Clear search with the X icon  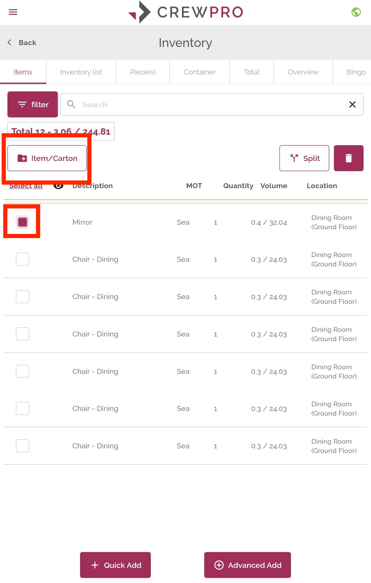[352, 104]
